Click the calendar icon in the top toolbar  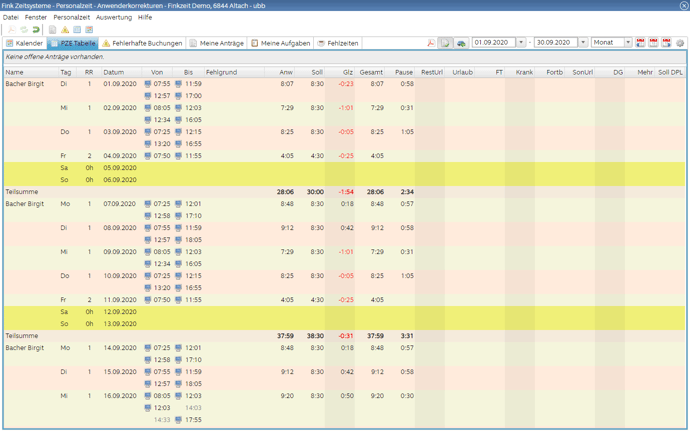tap(89, 29)
